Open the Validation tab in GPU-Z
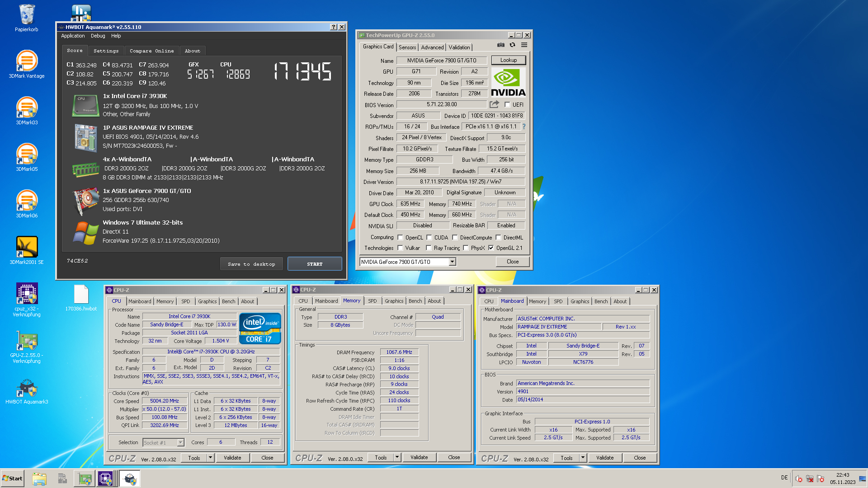The height and width of the screenshot is (488, 868). [x=459, y=47]
